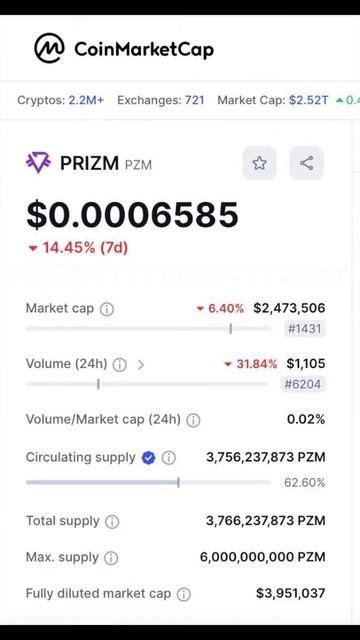Open Market cap info icon
The width and height of the screenshot is (360, 640).
[107, 309]
